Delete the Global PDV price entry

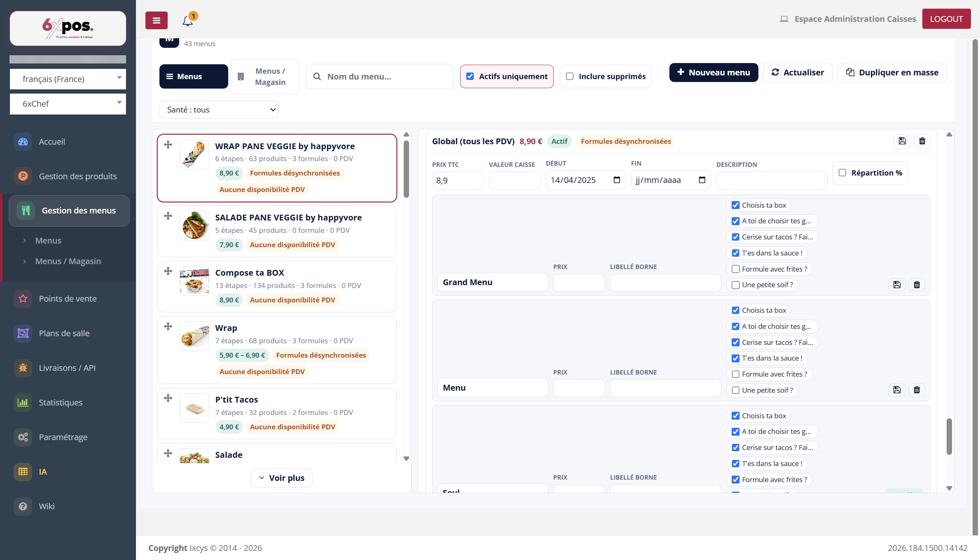click(x=922, y=141)
